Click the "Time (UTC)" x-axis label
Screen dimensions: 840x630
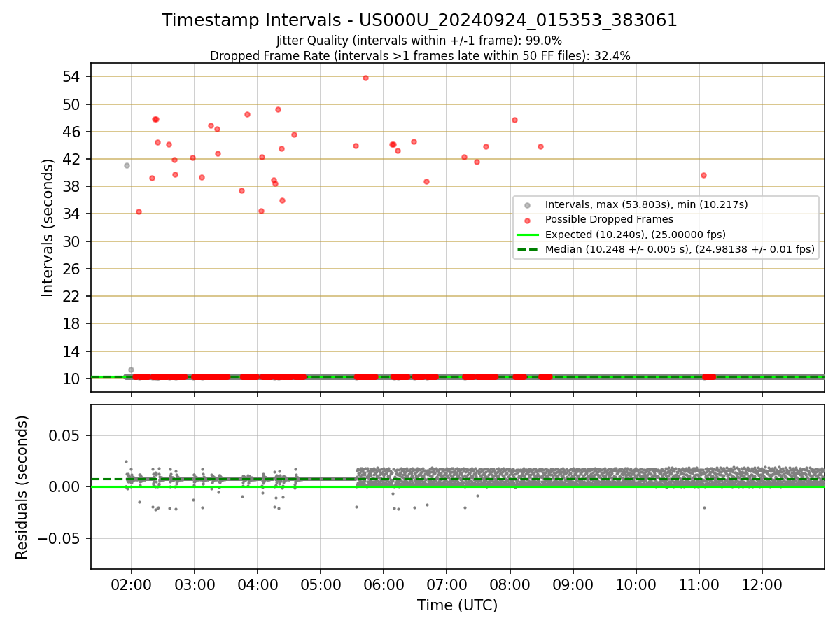coord(457,605)
